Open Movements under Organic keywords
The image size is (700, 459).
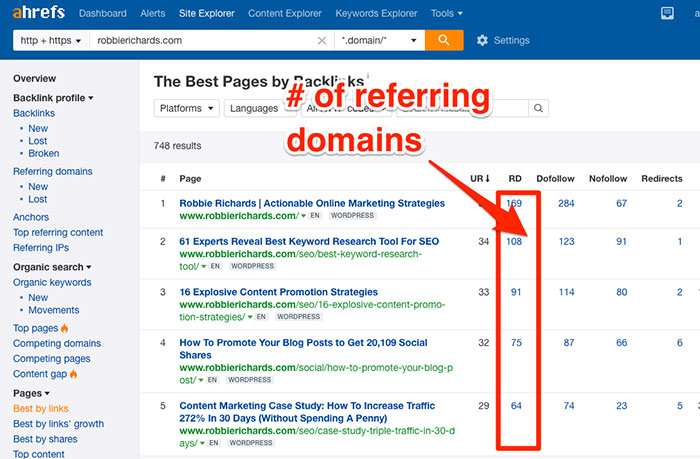pos(54,310)
